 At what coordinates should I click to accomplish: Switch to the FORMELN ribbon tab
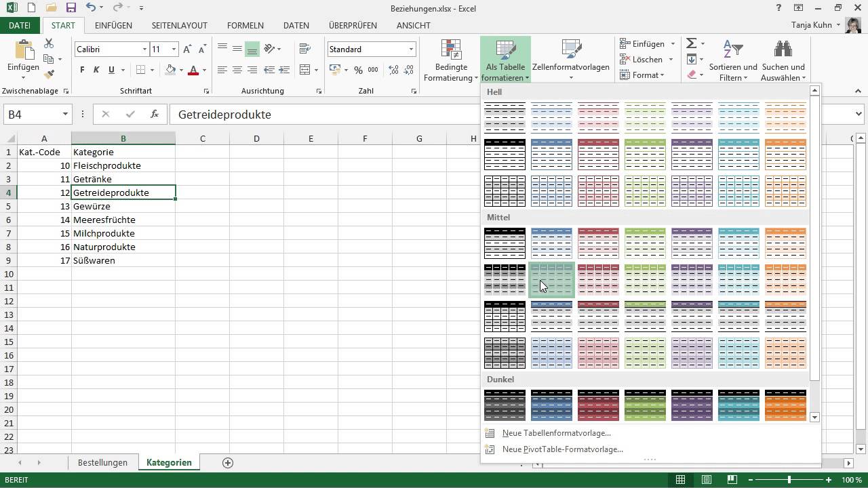245,25
